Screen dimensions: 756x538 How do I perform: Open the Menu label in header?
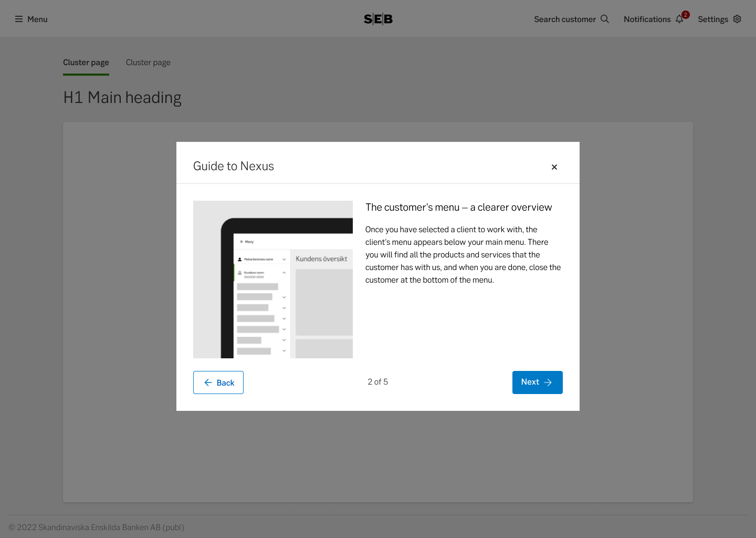pyautogui.click(x=37, y=19)
